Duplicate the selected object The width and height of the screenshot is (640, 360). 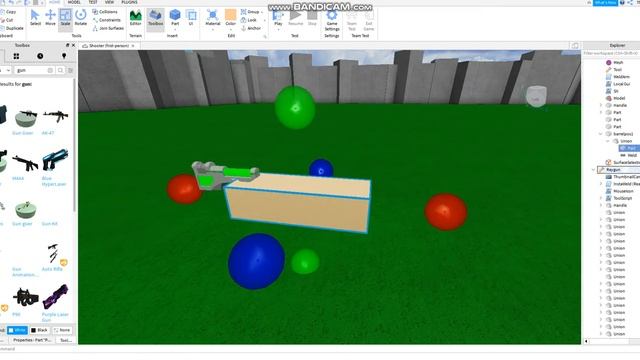pyautogui.click(x=12, y=28)
